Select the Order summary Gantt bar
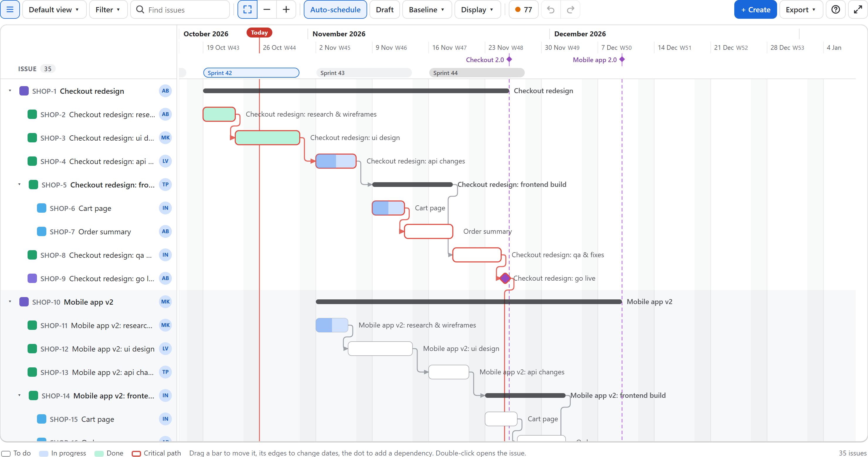 point(429,231)
